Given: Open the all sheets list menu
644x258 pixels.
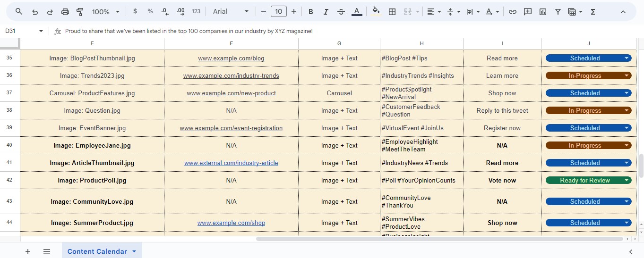Looking at the screenshot, I should 47,251.
